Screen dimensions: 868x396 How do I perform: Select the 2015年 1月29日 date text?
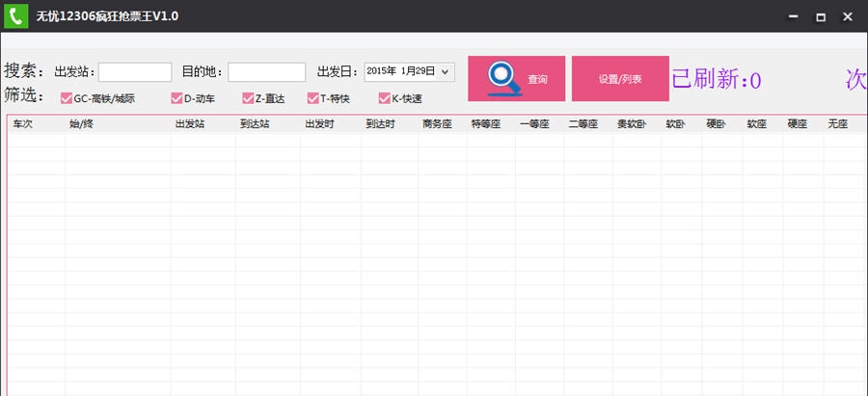point(401,71)
